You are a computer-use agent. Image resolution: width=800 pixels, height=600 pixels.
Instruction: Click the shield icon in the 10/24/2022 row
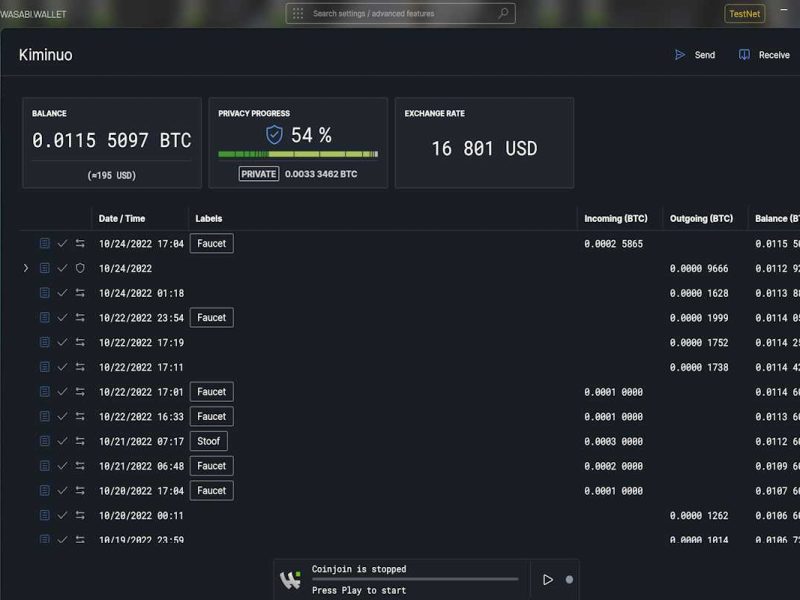tap(80, 268)
